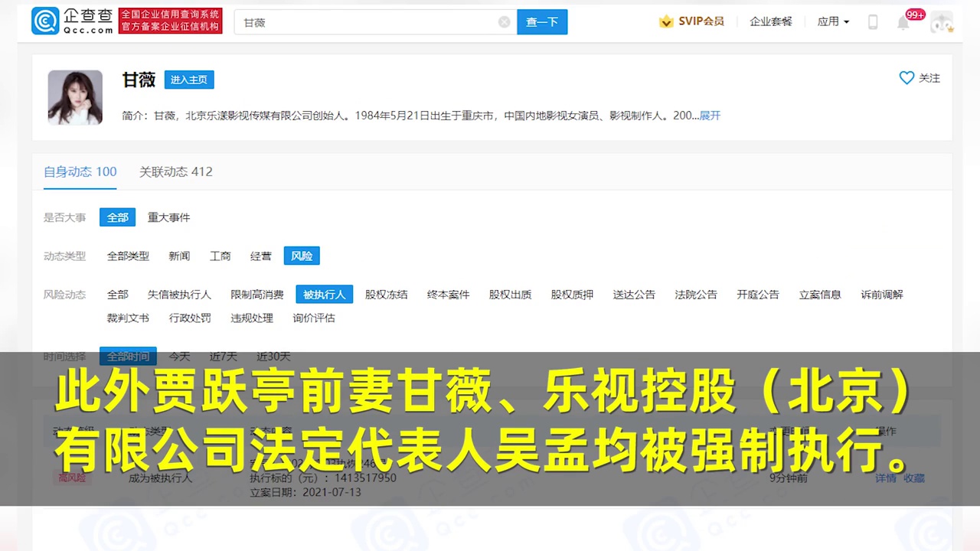Choose 今天 in the time filter
Viewport: 980px width, 551px height.
(179, 356)
